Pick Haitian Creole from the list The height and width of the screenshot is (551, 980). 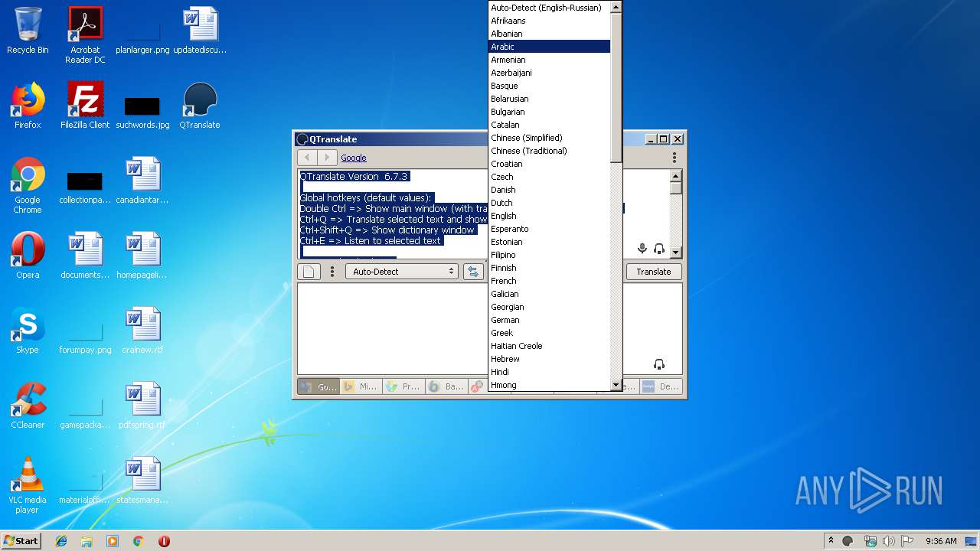[x=549, y=346]
